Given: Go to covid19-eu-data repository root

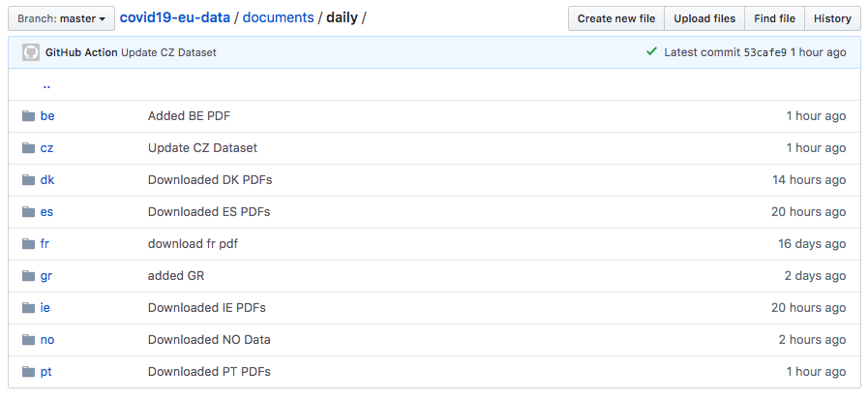Looking at the screenshot, I should pyautogui.click(x=175, y=17).
